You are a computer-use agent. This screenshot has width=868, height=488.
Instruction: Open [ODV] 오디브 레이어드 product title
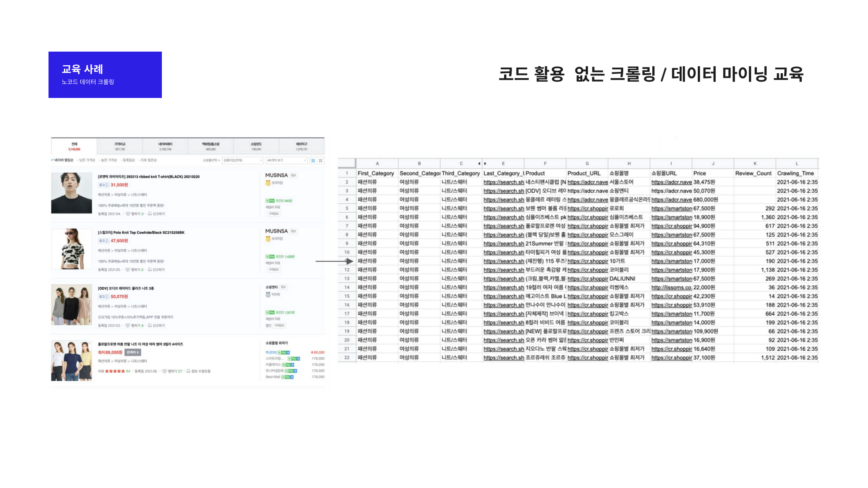pos(126,288)
